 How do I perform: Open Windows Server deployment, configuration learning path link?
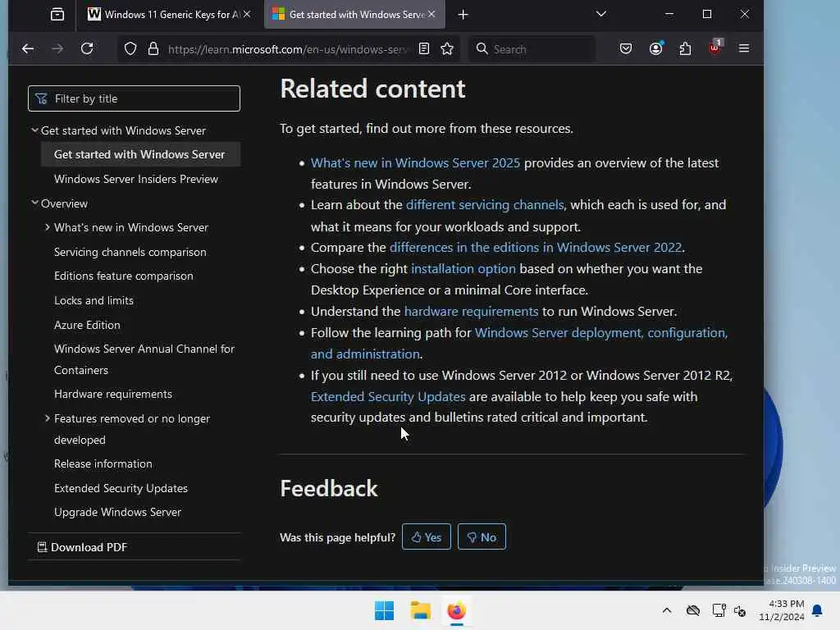point(601,333)
